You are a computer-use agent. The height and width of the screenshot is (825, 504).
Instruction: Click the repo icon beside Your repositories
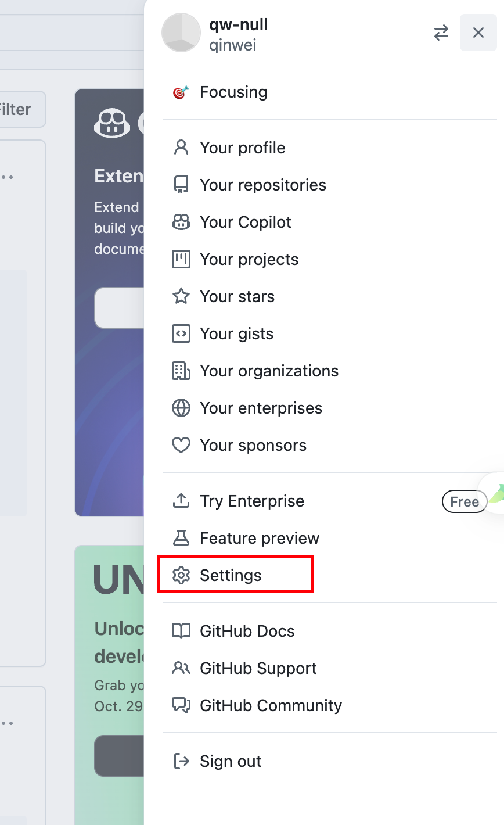point(181,185)
